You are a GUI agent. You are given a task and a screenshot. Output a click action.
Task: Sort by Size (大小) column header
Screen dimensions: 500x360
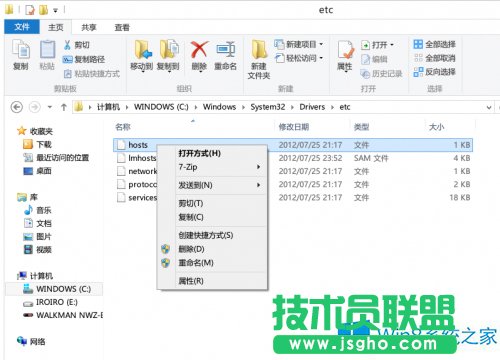(x=436, y=127)
